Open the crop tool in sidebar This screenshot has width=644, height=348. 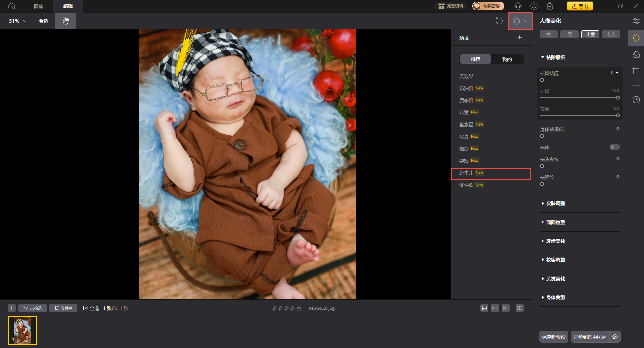tap(636, 71)
